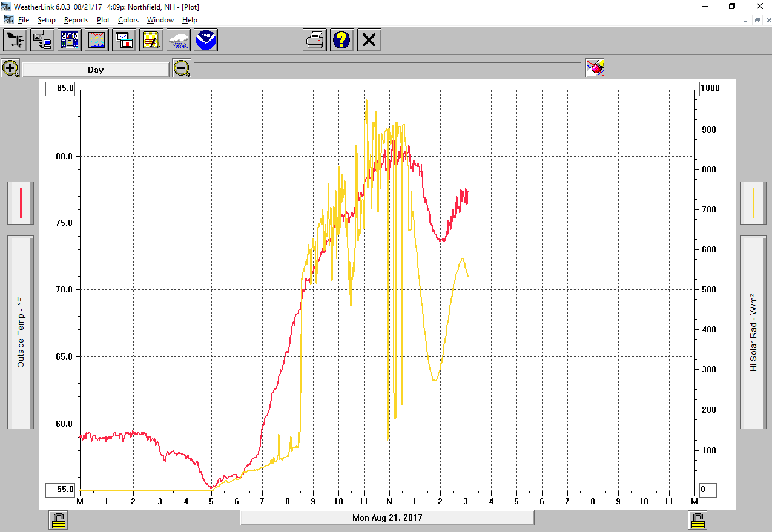Click the WeatherLink title bar app icon
This screenshot has width=772, height=532.
(x=7, y=7)
